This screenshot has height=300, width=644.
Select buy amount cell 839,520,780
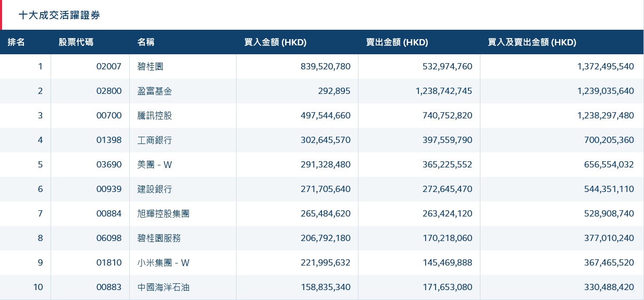point(326,66)
